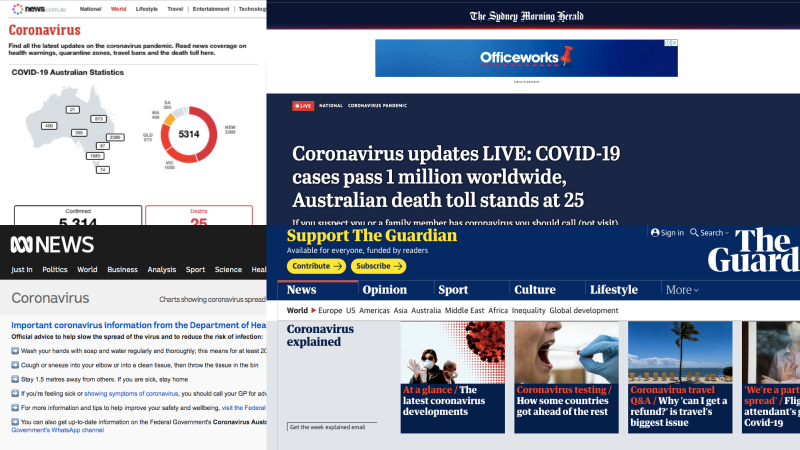800x450 pixels.
Task: Switch to Guardian Opinion section
Action: click(384, 290)
